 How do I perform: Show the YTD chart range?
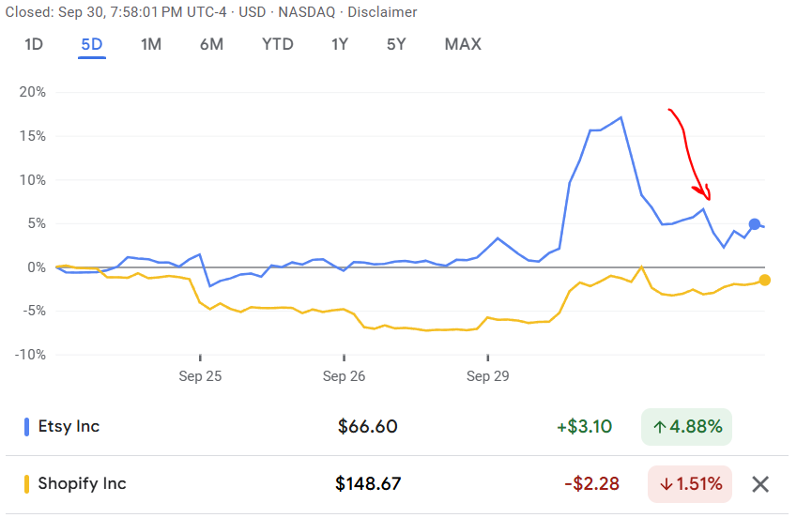(x=277, y=44)
